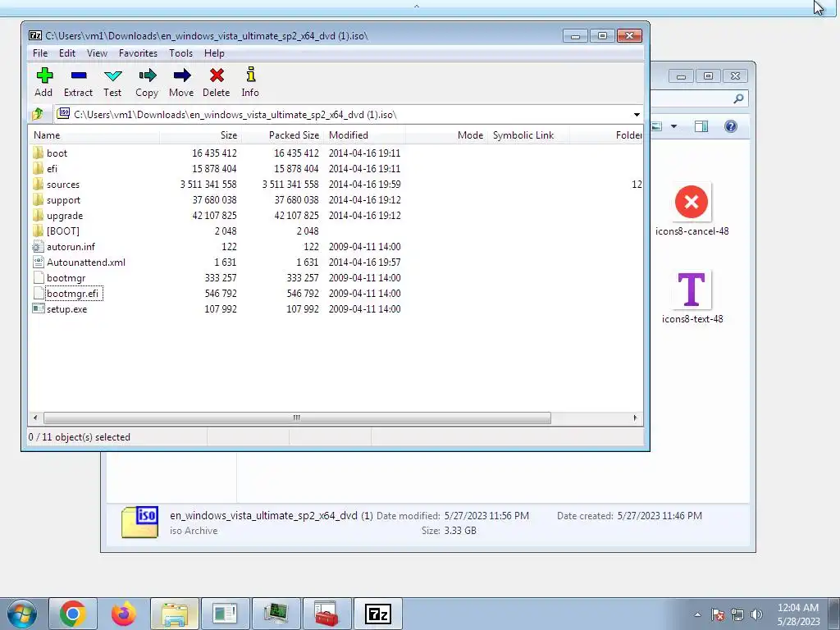
Task: Click Autounattend.xml modified date 2014-04-16 19:57
Action: 365,262
